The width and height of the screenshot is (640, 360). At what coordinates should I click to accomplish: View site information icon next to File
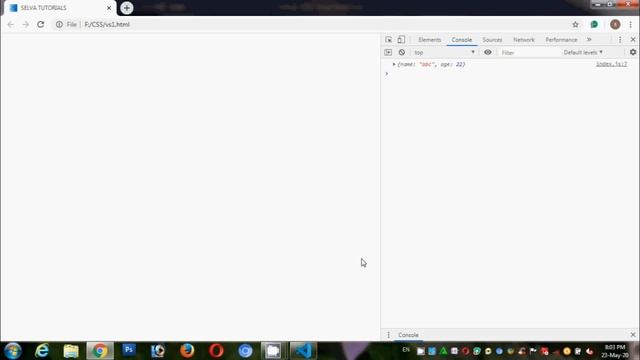[x=59, y=24]
